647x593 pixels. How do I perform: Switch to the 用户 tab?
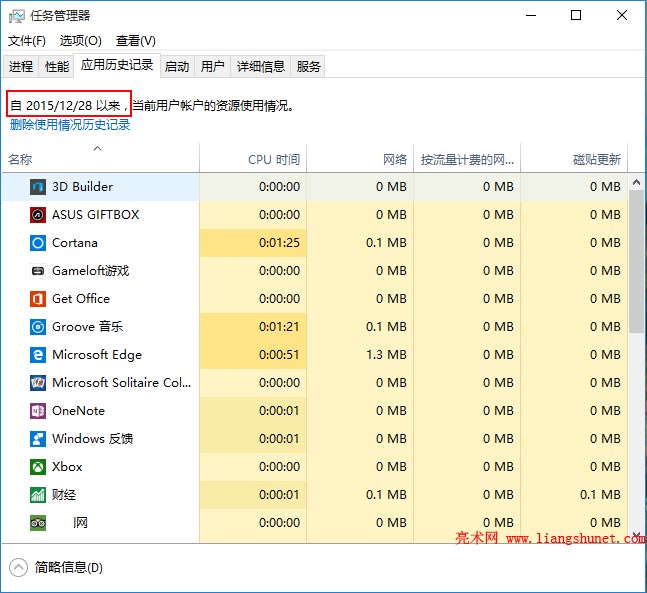pos(213,66)
